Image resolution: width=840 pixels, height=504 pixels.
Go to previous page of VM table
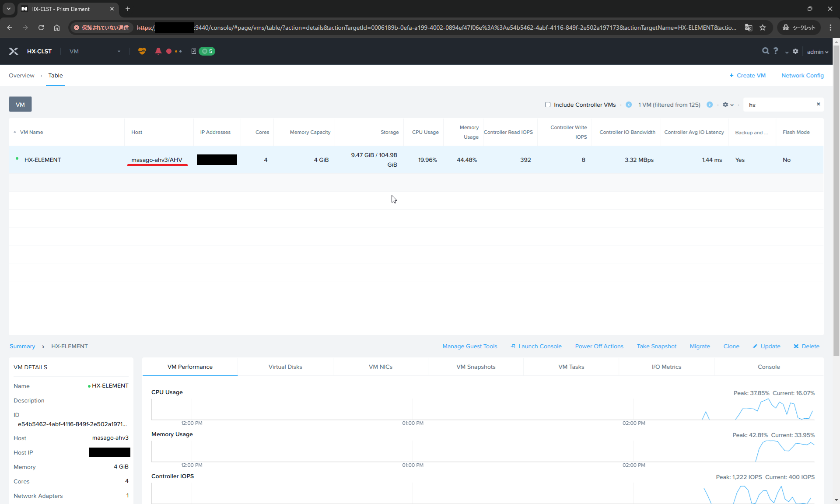pyautogui.click(x=629, y=105)
